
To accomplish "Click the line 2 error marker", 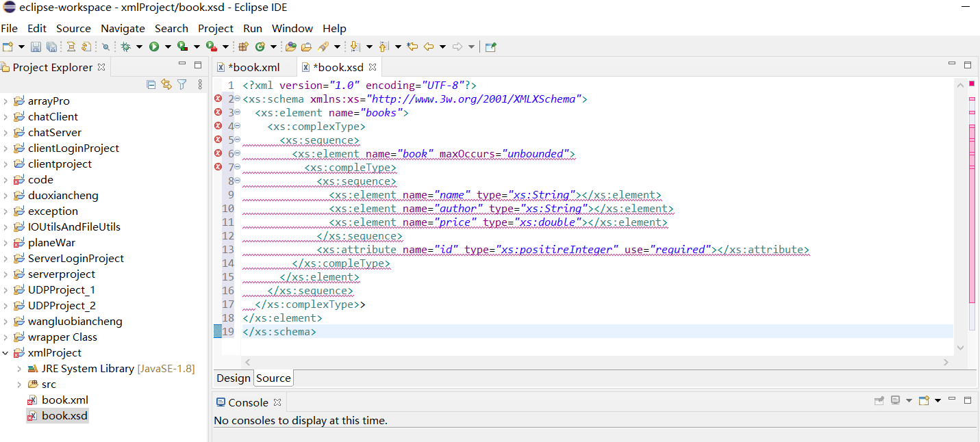I will tap(218, 99).
